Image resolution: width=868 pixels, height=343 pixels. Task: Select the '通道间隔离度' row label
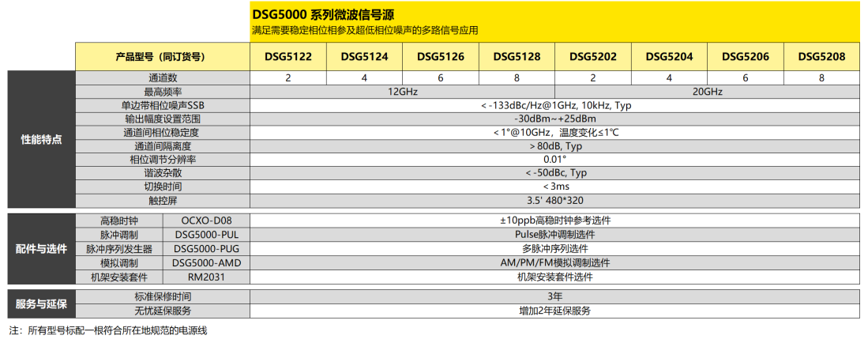[x=163, y=146]
